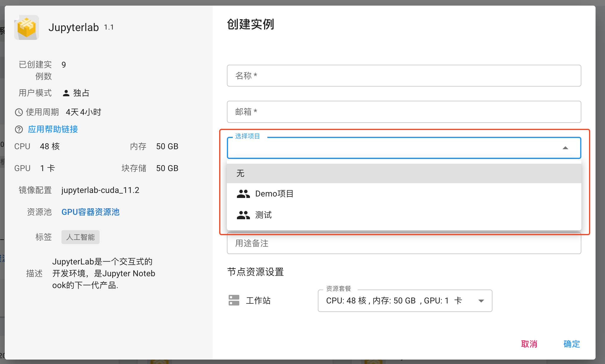The image size is (605, 364).
Task: Click the 确定 confirm button
Action: (x=572, y=344)
